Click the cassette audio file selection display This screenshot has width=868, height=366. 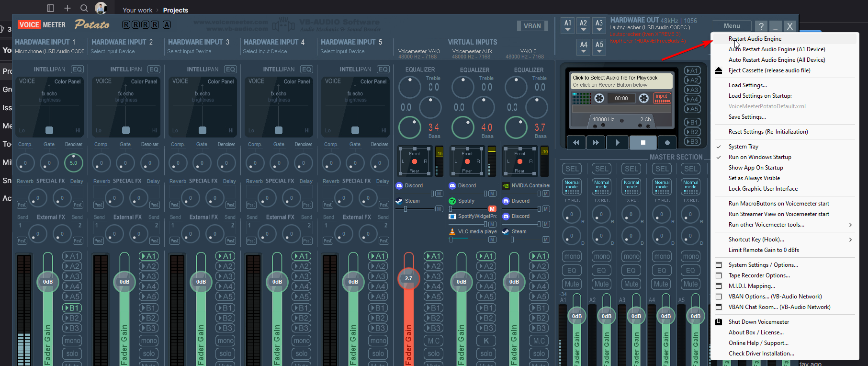point(622,81)
